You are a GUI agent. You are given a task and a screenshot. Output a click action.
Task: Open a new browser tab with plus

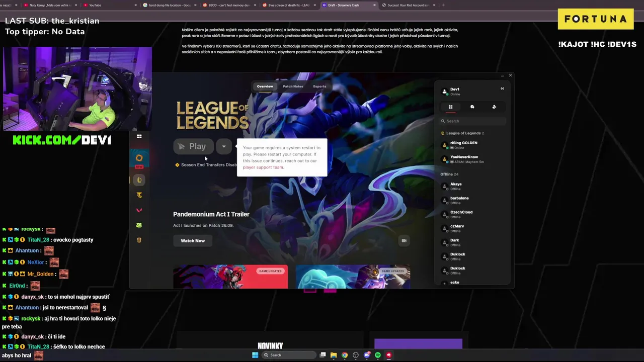tap(443, 5)
